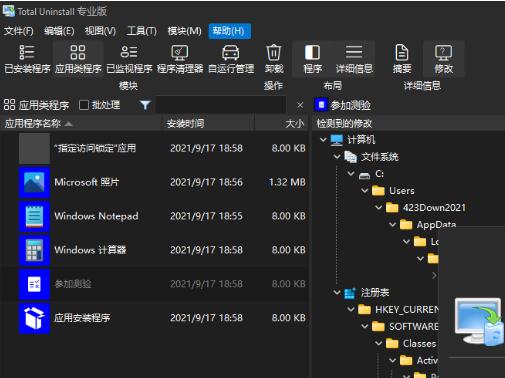The width and height of the screenshot is (505, 378).
Task: Enable the 批处理 checkbox
Action: pos(84,105)
